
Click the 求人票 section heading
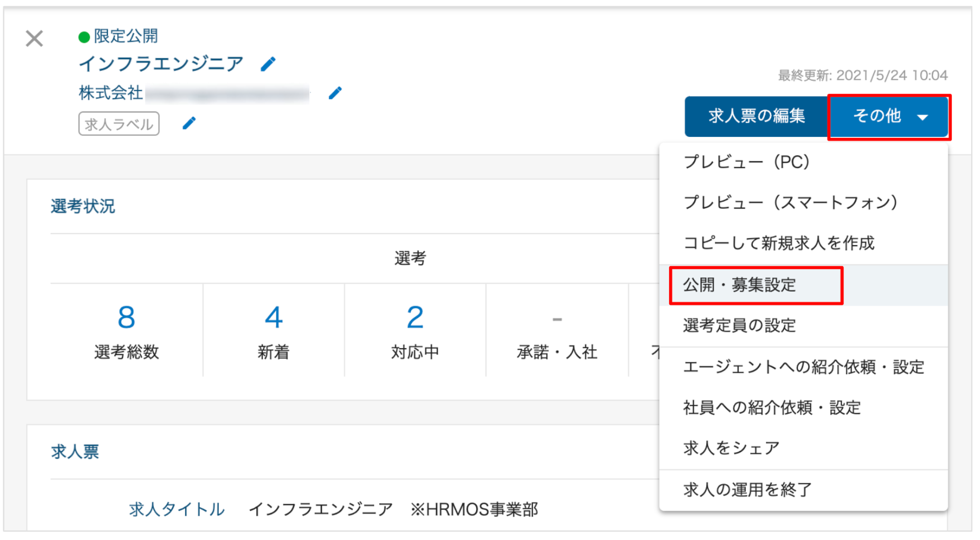75,452
